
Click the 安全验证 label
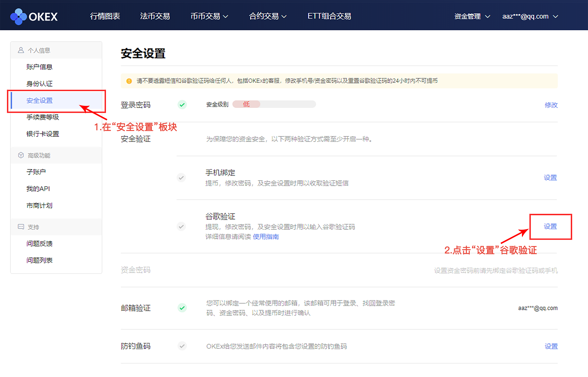(x=136, y=139)
